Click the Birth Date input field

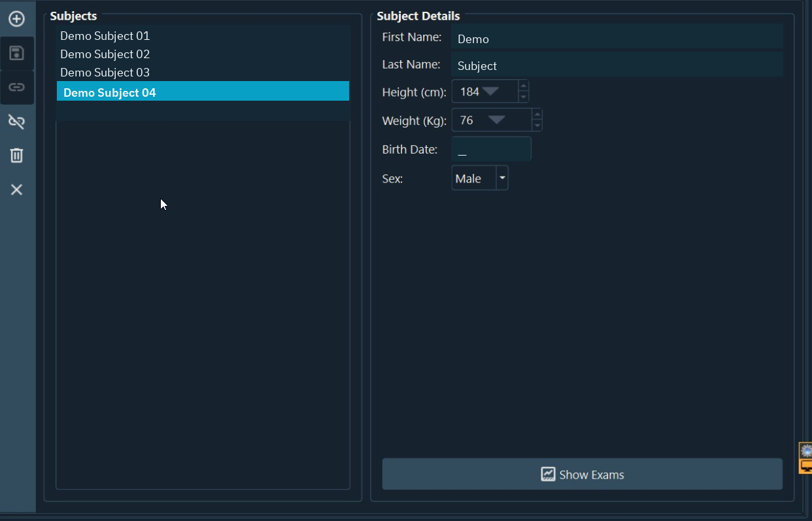(x=491, y=149)
